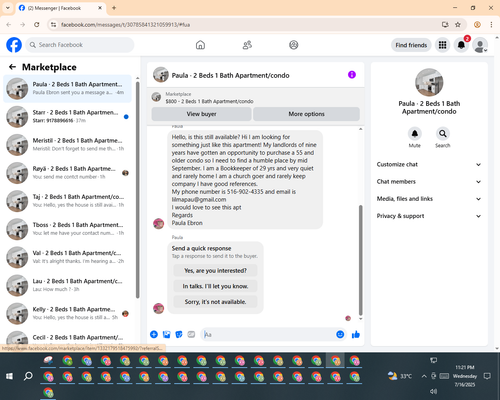This screenshot has height=400, width=500.
Task: Open taskbar clock showing 11:21 PM
Action: 465,376
